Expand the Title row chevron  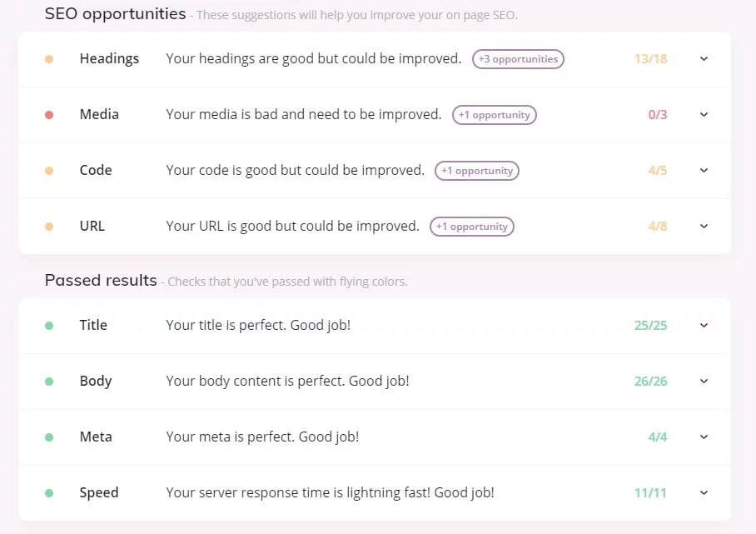pos(704,326)
